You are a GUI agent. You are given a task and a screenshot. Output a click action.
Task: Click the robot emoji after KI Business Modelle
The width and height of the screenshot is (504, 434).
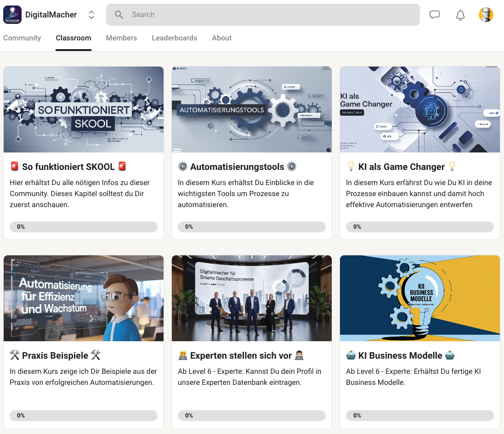click(450, 355)
